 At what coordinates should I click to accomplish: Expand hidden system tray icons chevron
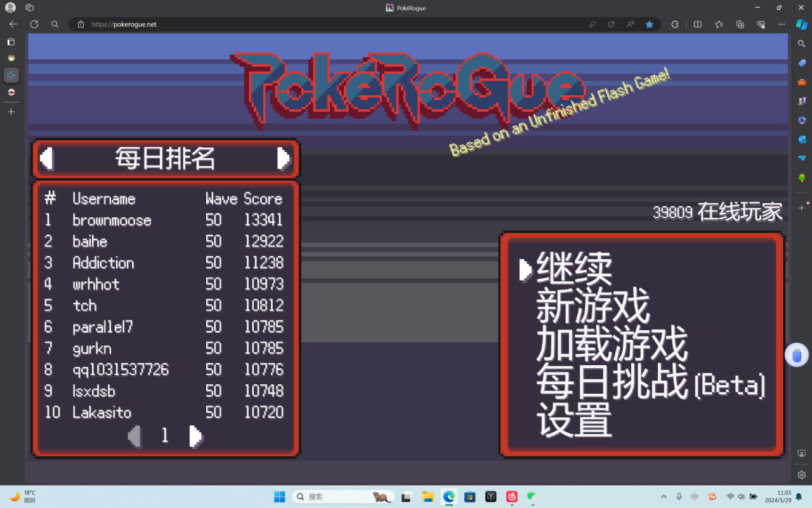point(664,497)
